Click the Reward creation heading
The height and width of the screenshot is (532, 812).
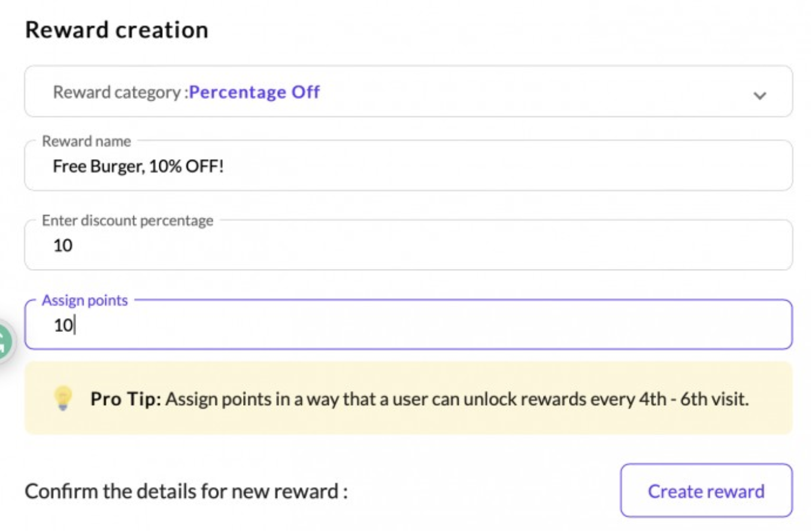[x=117, y=30]
